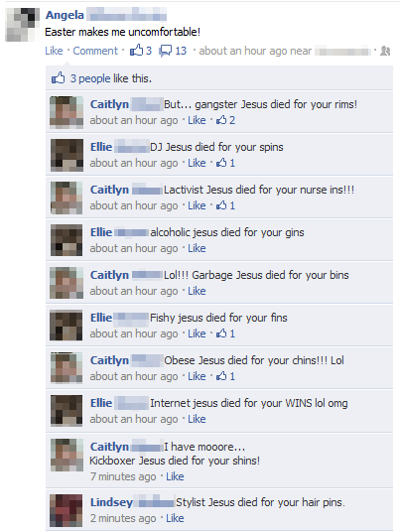The height and width of the screenshot is (532, 400).
Task: Click the thumbs-up icon beside '3 people like this'
Action: (58, 78)
